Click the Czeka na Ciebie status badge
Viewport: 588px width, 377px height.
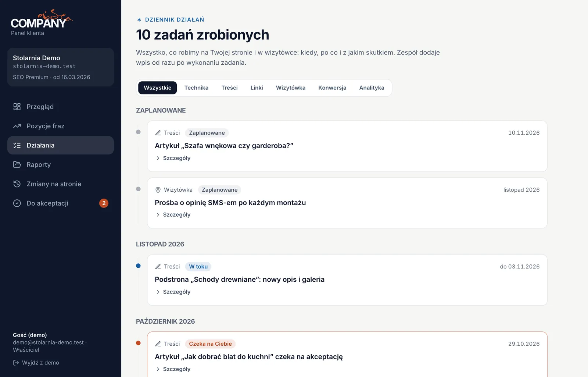click(x=210, y=344)
